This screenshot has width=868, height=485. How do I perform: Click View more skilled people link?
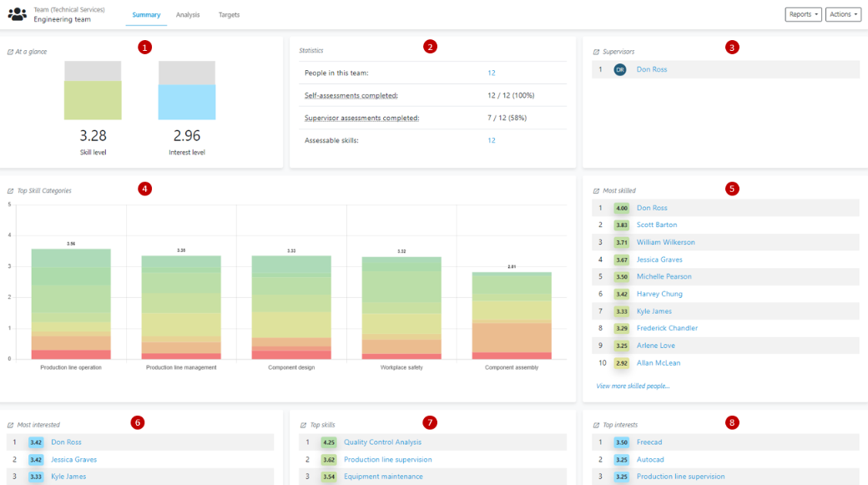tap(633, 386)
